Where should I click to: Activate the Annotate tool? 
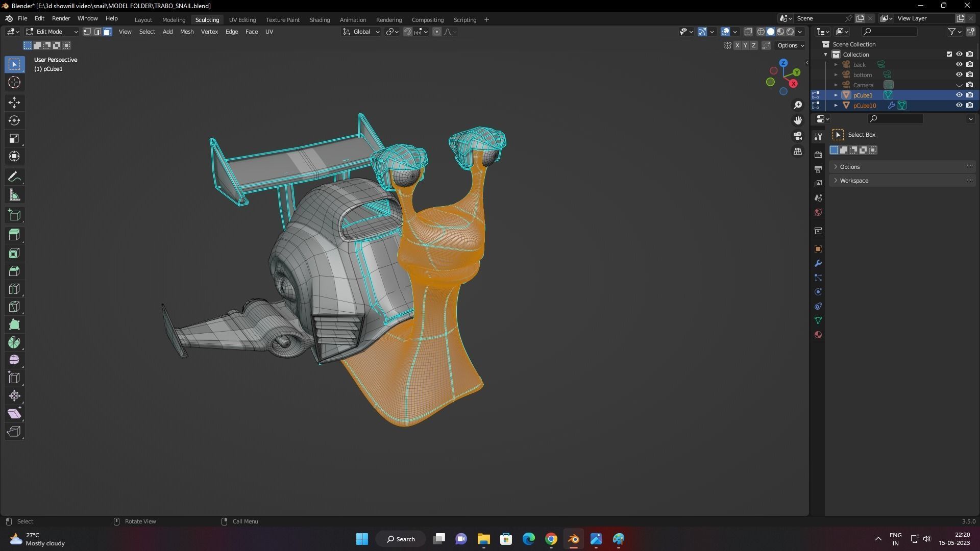point(14,177)
